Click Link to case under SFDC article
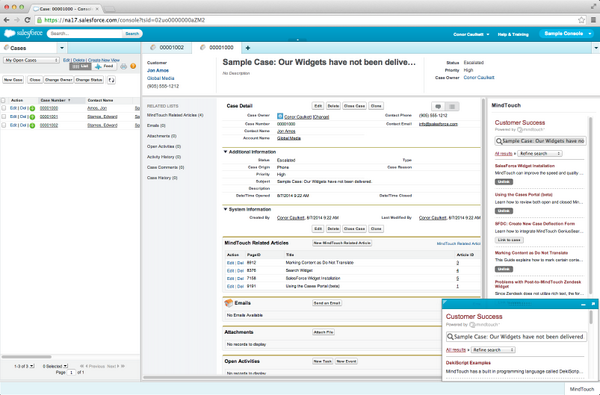The width and height of the screenshot is (600, 395). tap(509, 240)
